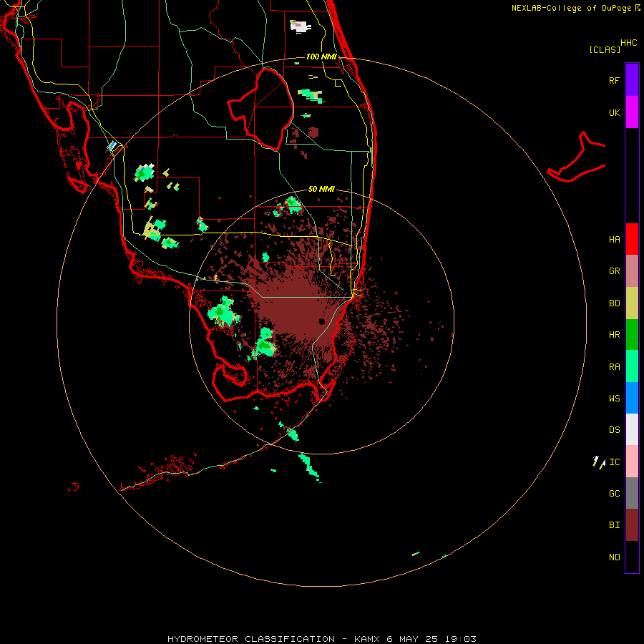Click the '100 NMI' range ring label
The height and width of the screenshot is (644, 644).
tap(321, 57)
